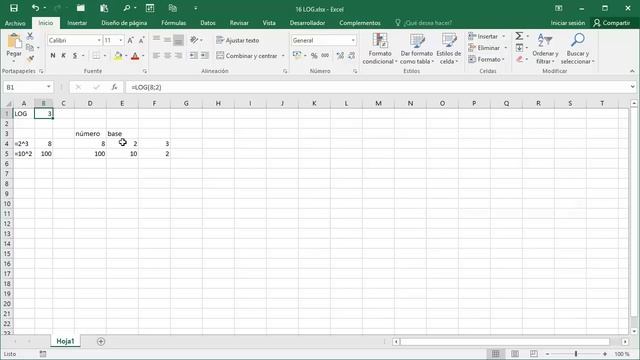Click the Compartir button
640x360 pixels.
612,23
